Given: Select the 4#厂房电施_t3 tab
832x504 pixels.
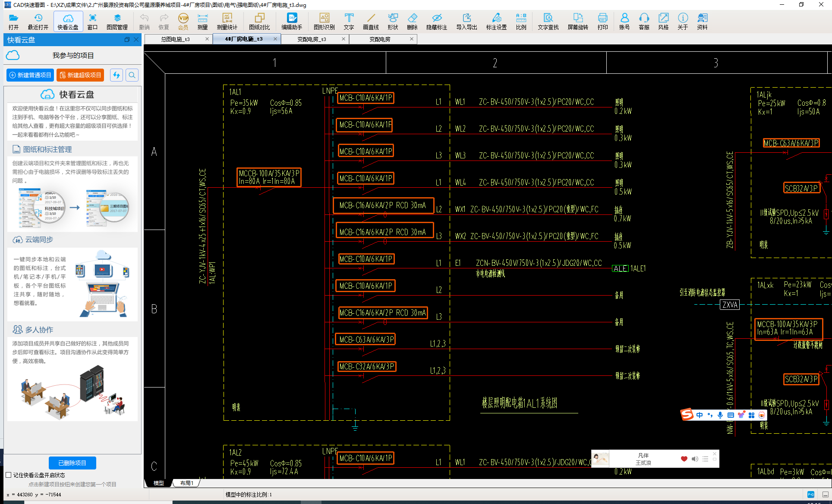Looking at the screenshot, I should coord(243,39).
